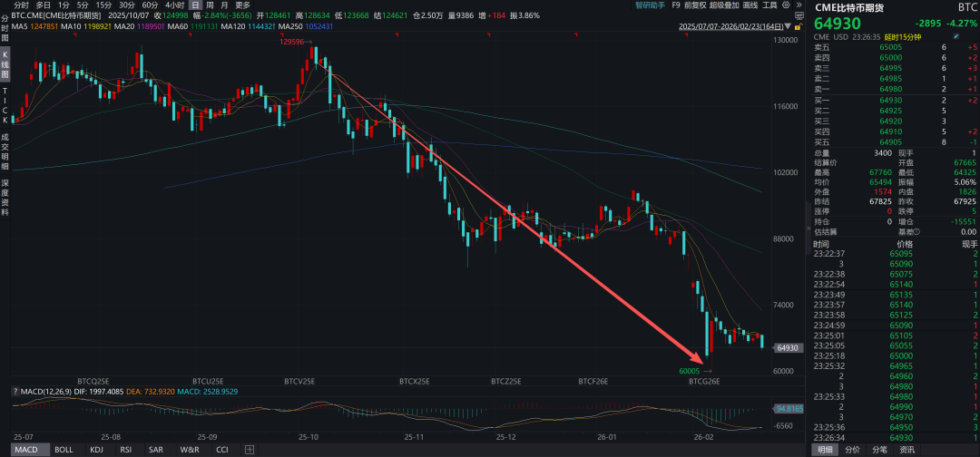The height and width of the screenshot is (457, 980).
Task: Switch to 15分 timeframe
Action: pos(104,5)
